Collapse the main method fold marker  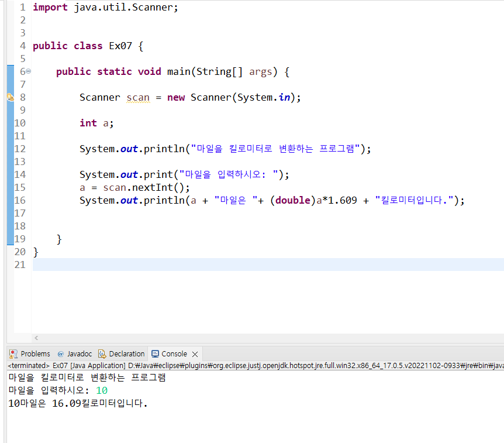[28, 71]
